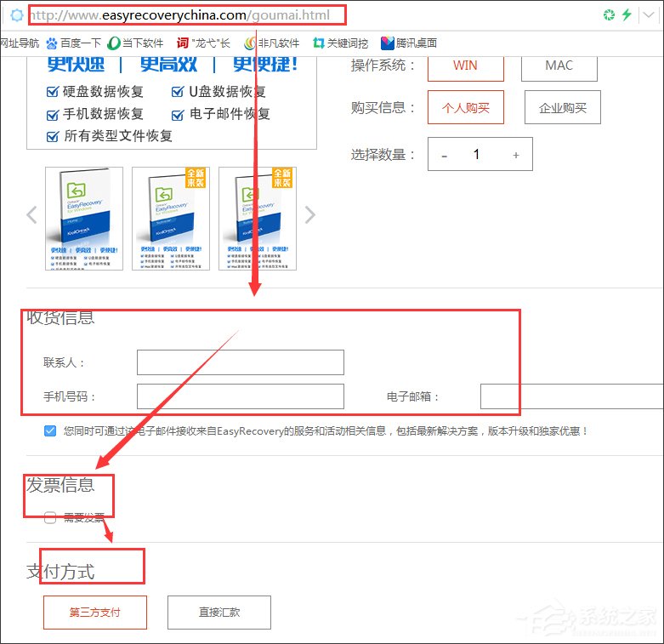The width and height of the screenshot is (664, 644).
Task: Click the green refresh icon in address bar
Action: point(609,14)
